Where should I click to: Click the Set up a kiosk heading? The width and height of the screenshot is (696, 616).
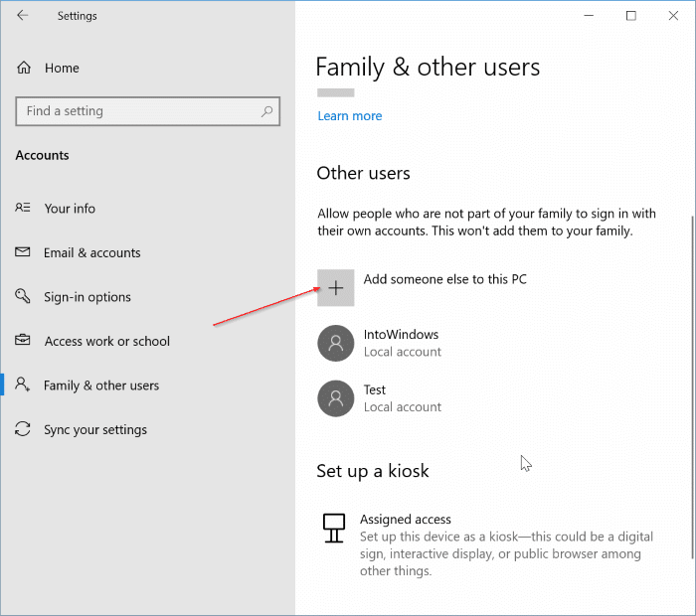[373, 471]
